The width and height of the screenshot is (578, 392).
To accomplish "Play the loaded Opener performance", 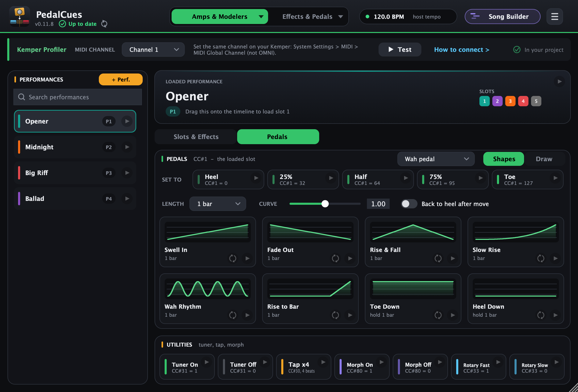I will pos(559,81).
